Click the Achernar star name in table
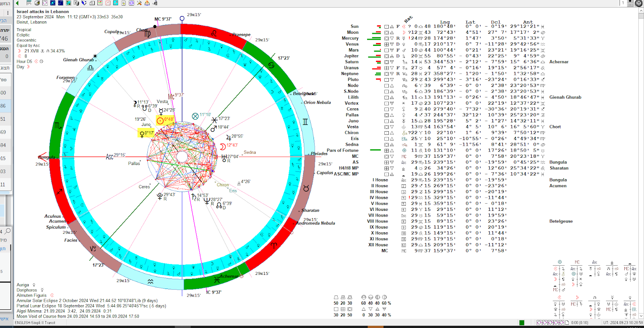 pos(559,62)
